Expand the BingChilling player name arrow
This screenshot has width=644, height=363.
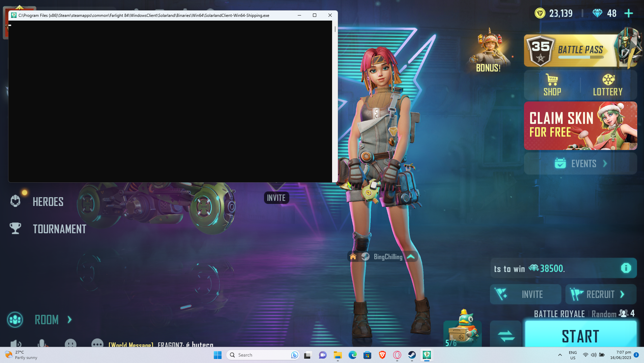click(411, 257)
